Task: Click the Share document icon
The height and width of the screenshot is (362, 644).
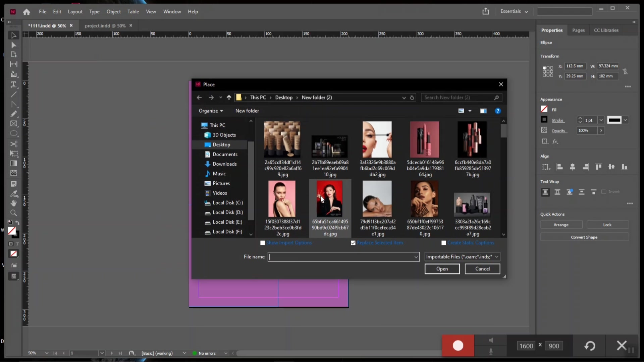Action: 486,11
